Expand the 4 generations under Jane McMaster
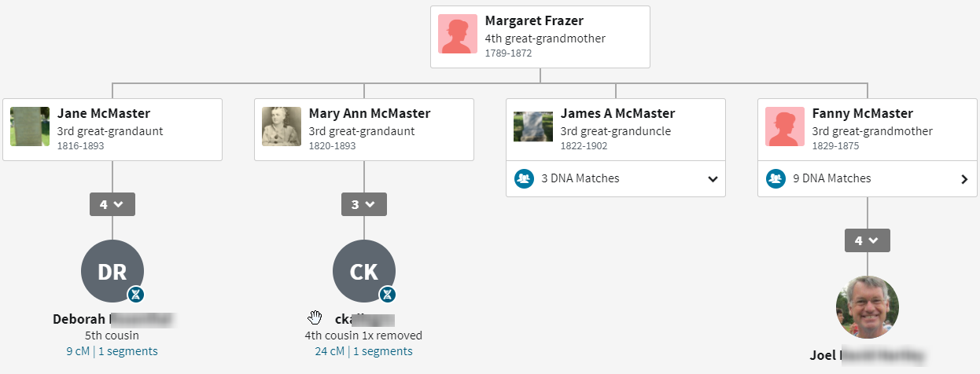 pos(112,204)
